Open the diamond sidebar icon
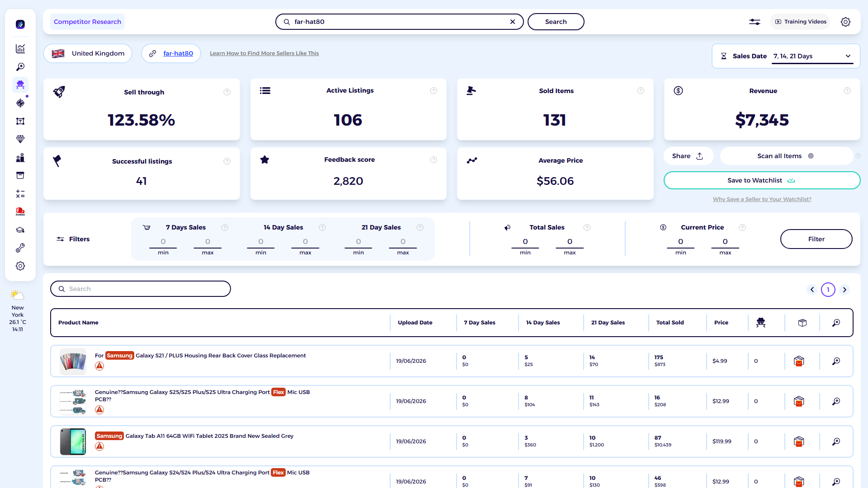Viewport: 868px width, 488px height. tap(20, 139)
